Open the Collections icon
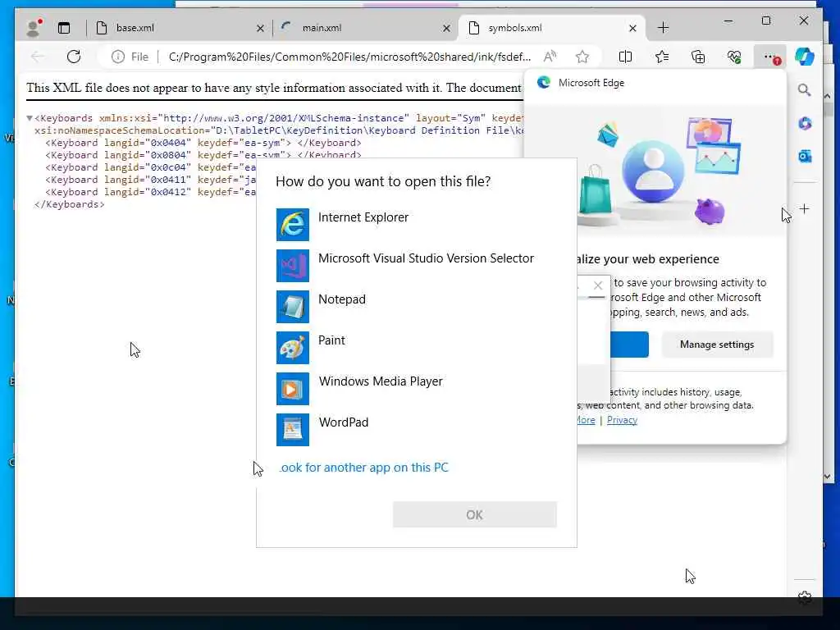 698,57
